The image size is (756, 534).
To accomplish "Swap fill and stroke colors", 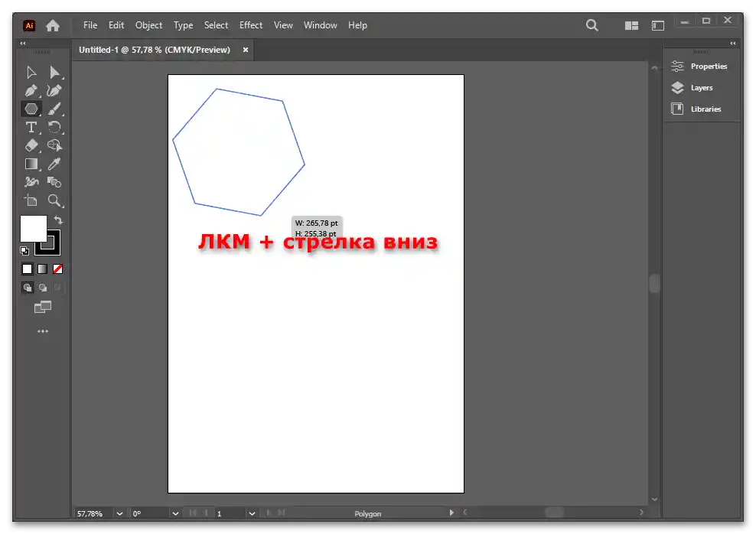I will pos(58,220).
